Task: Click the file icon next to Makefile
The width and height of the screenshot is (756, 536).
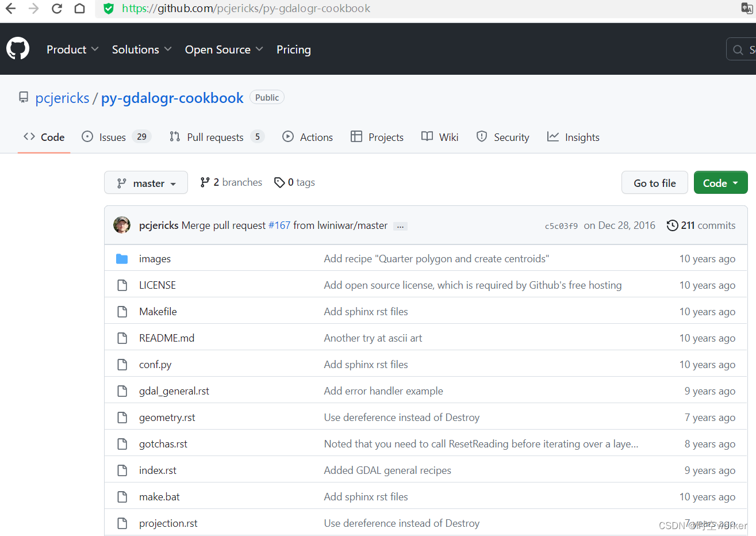Action: (x=122, y=312)
